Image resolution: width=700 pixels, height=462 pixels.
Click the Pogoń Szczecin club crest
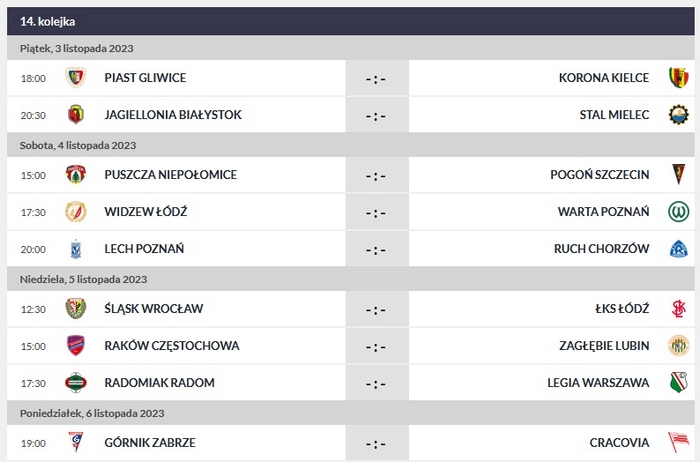tap(678, 175)
